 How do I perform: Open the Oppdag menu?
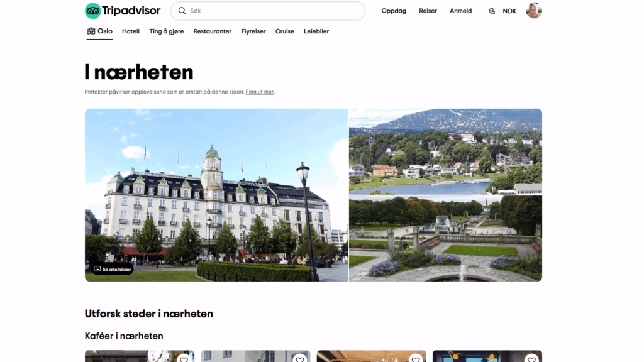coord(393,11)
